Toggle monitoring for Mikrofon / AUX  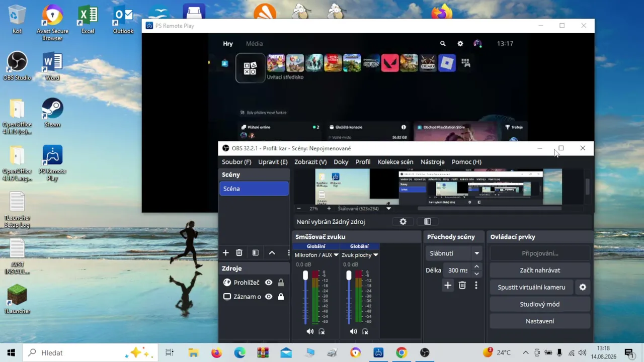[x=322, y=331]
